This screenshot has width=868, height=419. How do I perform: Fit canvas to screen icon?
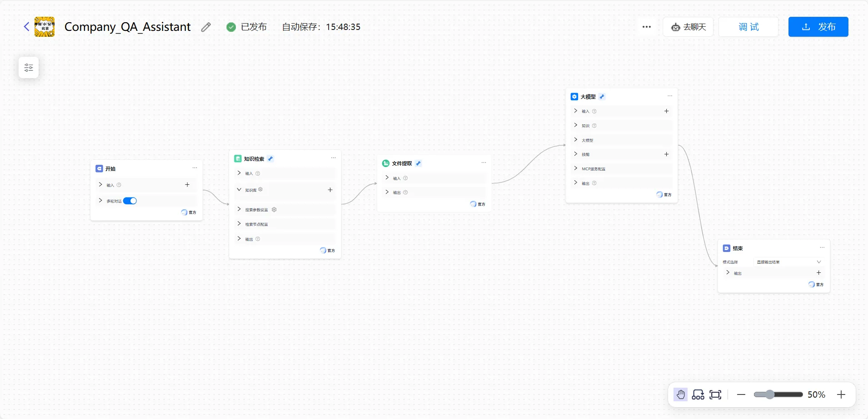pos(715,394)
